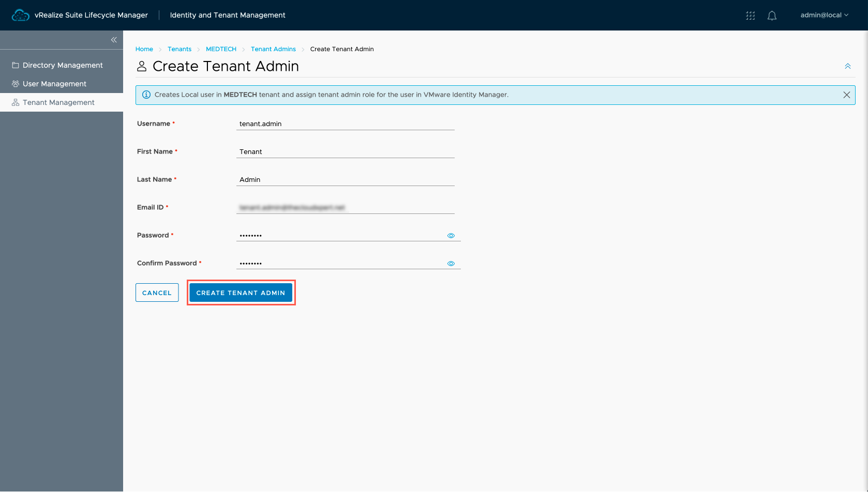Viewport: 868px width, 492px height.
Task: Collapse the left sidebar navigation
Action: point(114,40)
